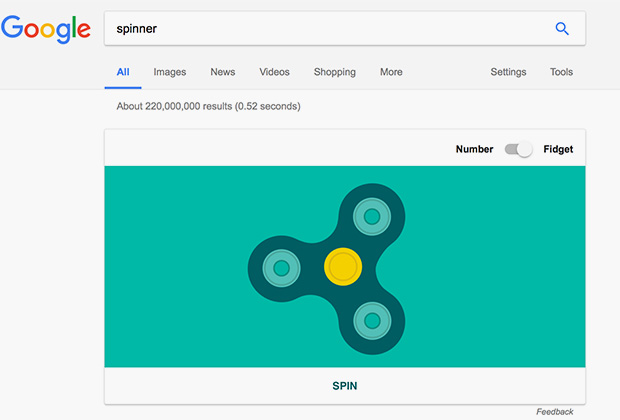Open the Videos results tab
The width and height of the screenshot is (620, 420).
pos(274,72)
